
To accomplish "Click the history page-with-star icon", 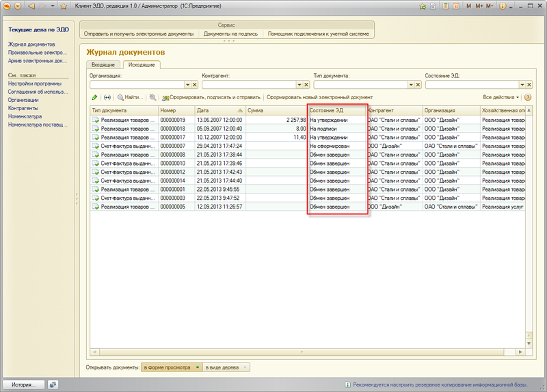I will 433,6.
